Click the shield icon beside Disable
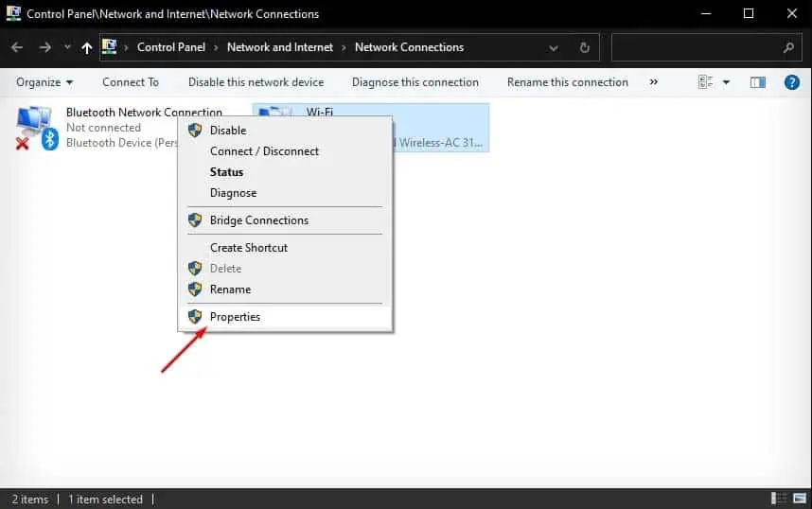This screenshot has height=509, width=812. [195, 130]
